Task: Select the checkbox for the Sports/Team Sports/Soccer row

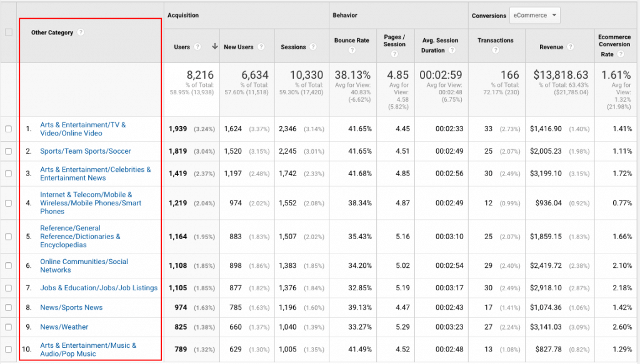Action: click(8, 151)
